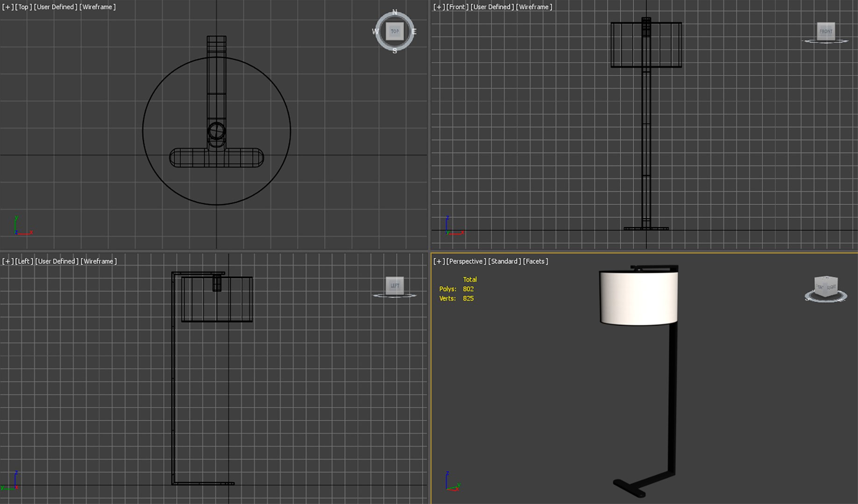Screen dimensions: 858x504
Task: Open the [Wireframe] shading menu in the Front viewport
Action: point(534,7)
